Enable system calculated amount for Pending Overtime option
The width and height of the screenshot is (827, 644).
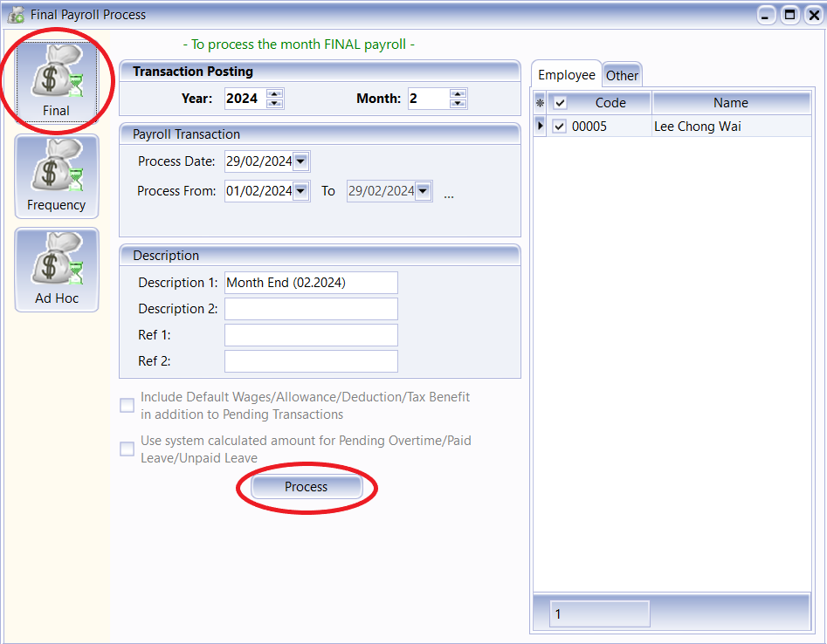pyautogui.click(x=127, y=448)
